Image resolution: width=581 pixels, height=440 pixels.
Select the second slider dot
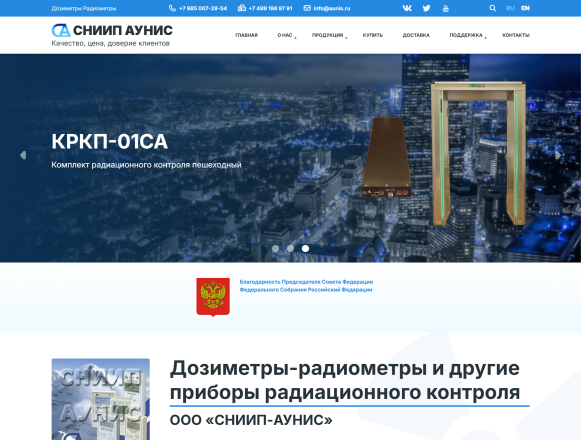[290, 248]
